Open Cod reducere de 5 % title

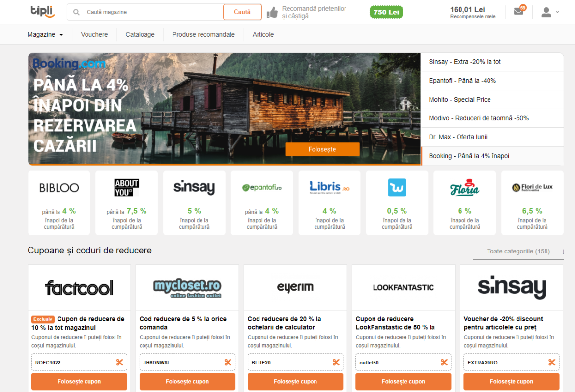(183, 323)
